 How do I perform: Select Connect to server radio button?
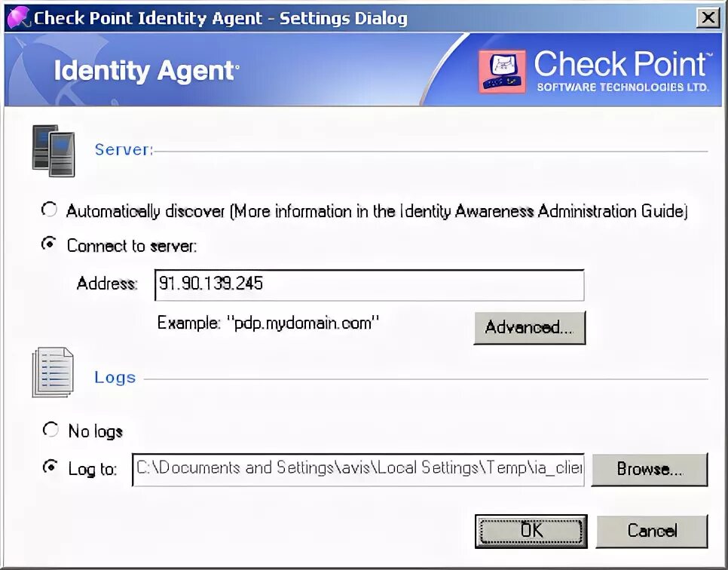point(49,244)
